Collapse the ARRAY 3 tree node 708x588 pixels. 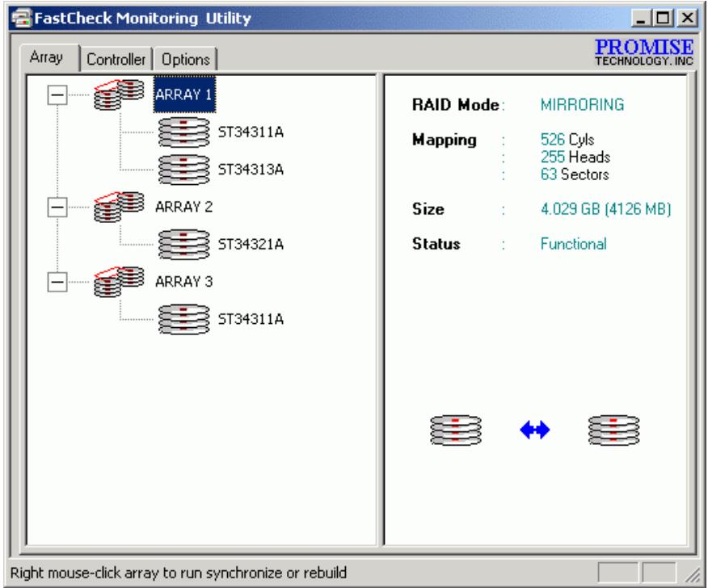pos(57,282)
